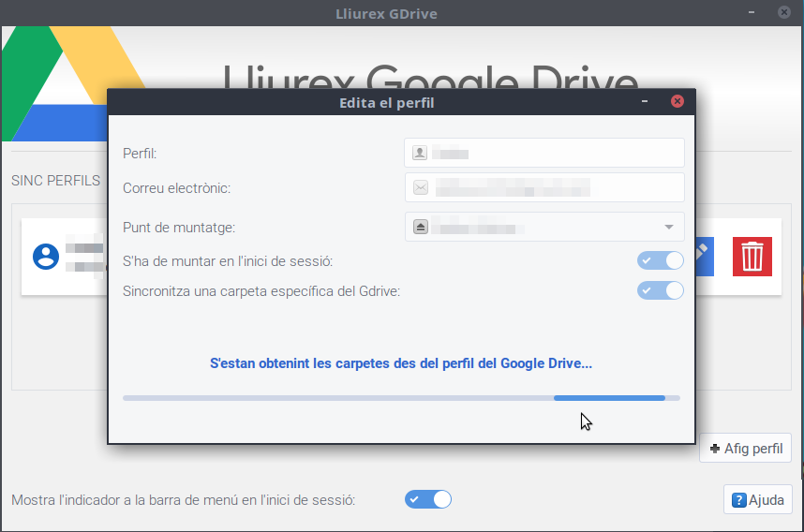This screenshot has height=532, width=804.
Task: Toggle Sincronitza una carpeta específica del Gdrive
Action: point(661,290)
